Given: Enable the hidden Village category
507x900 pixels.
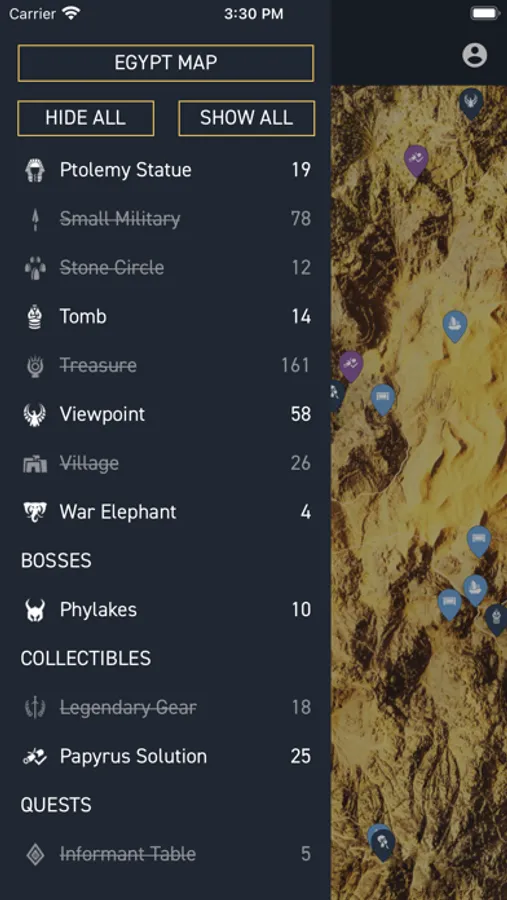Looking at the screenshot, I should tap(166, 463).
